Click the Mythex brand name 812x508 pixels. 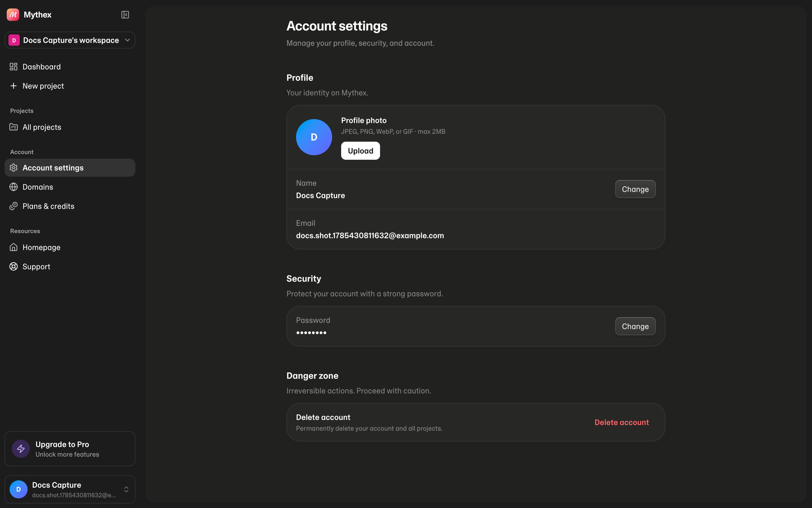(x=37, y=14)
